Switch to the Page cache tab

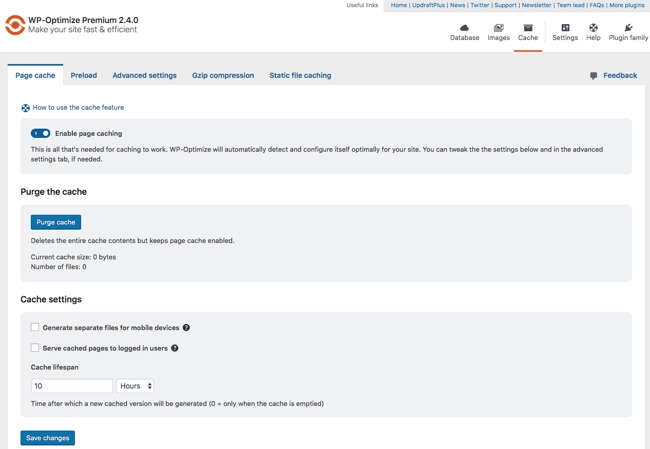(35, 75)
